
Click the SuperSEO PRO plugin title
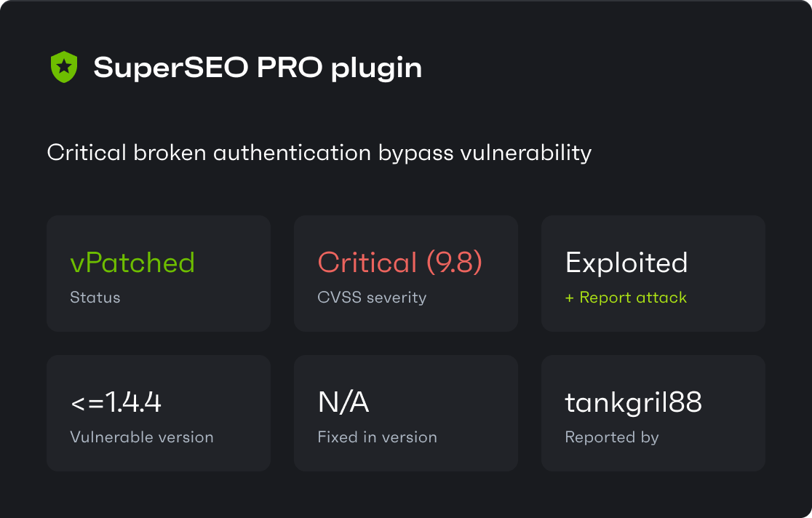click(258, 68)
